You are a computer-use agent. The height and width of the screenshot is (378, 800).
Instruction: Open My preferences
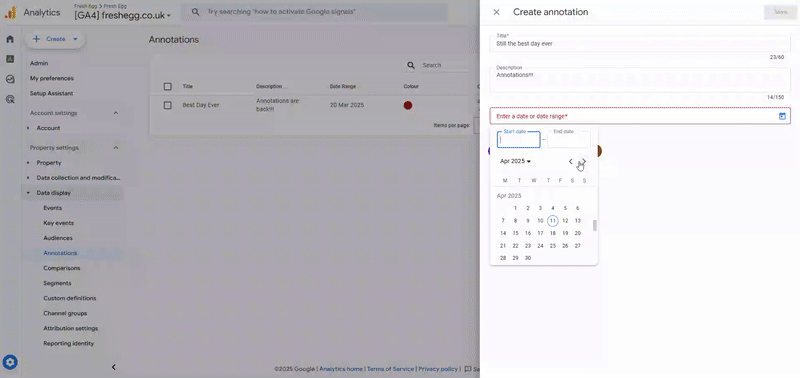pyautogui.click(x=52, y=79)
